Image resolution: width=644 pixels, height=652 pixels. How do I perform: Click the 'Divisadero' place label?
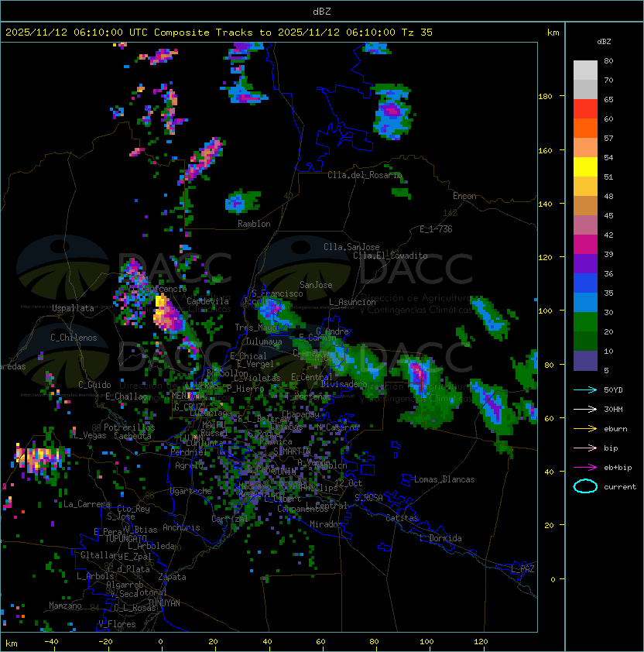pos(344,384)
